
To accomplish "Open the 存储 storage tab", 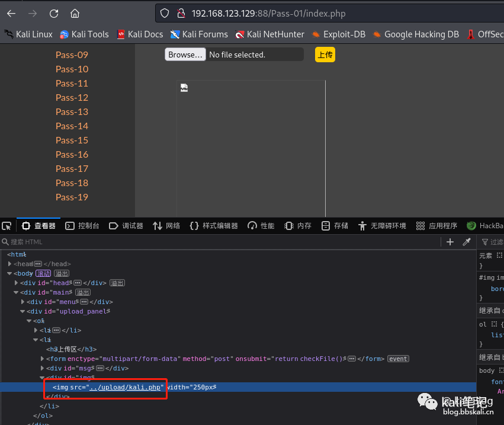I will coord(335,226).
